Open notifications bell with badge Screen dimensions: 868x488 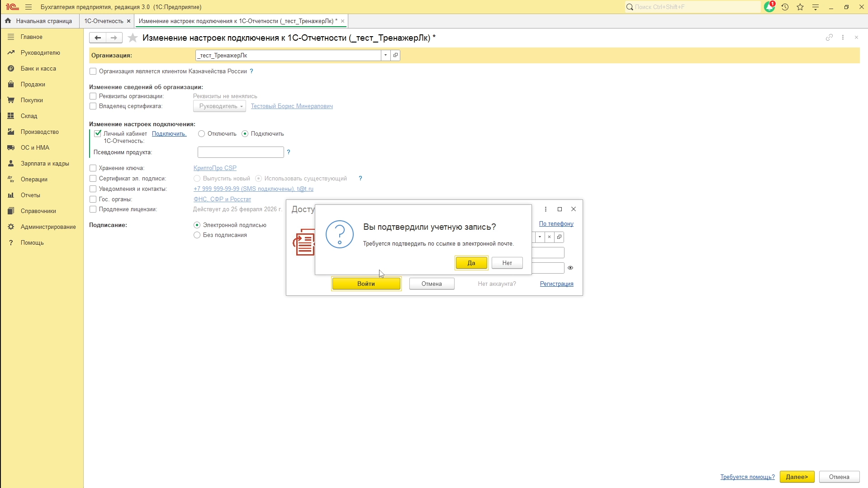click(769, 7)
